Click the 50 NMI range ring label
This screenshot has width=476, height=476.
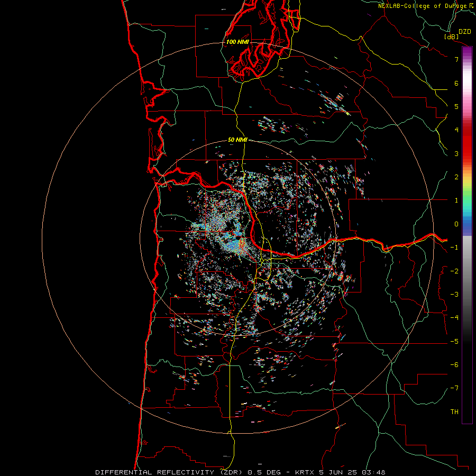click(237, 140)
